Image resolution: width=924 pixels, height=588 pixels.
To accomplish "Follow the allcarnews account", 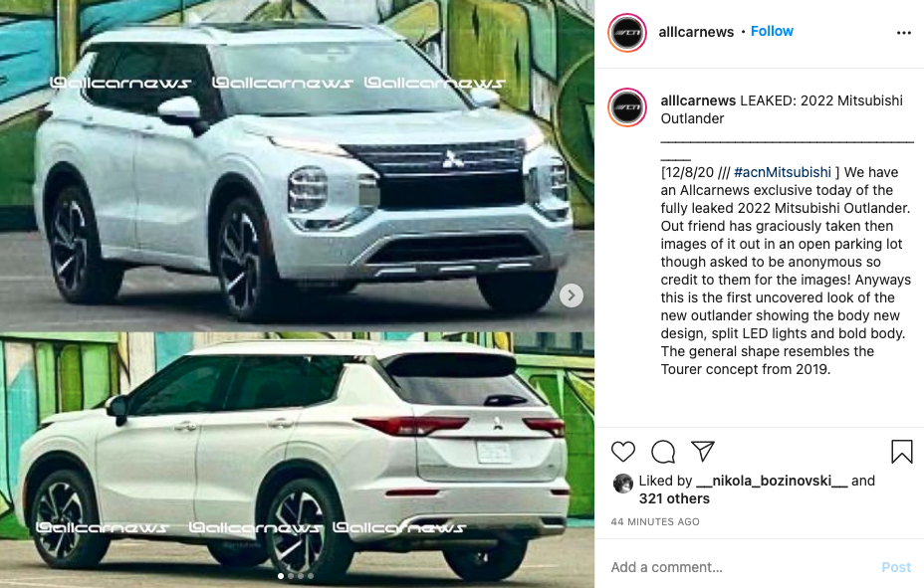I will (x=772, y=31).
